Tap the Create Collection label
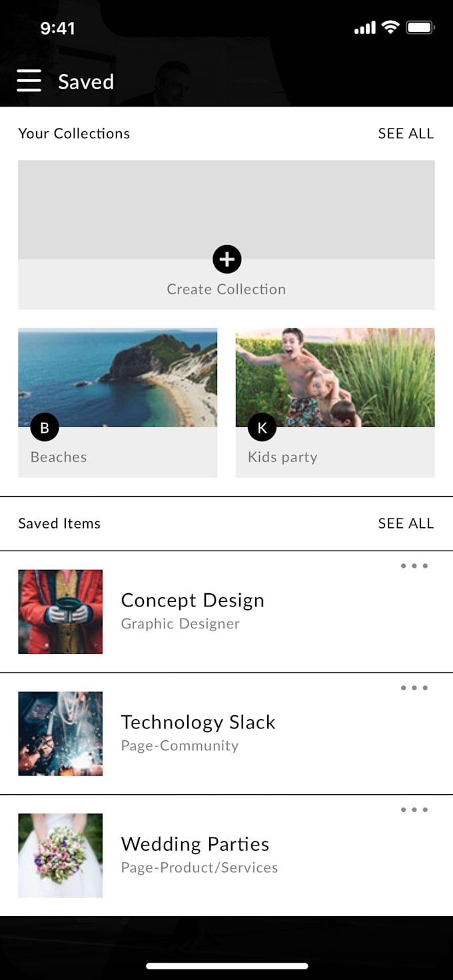 pyautogui.click(x=226, y=290)
